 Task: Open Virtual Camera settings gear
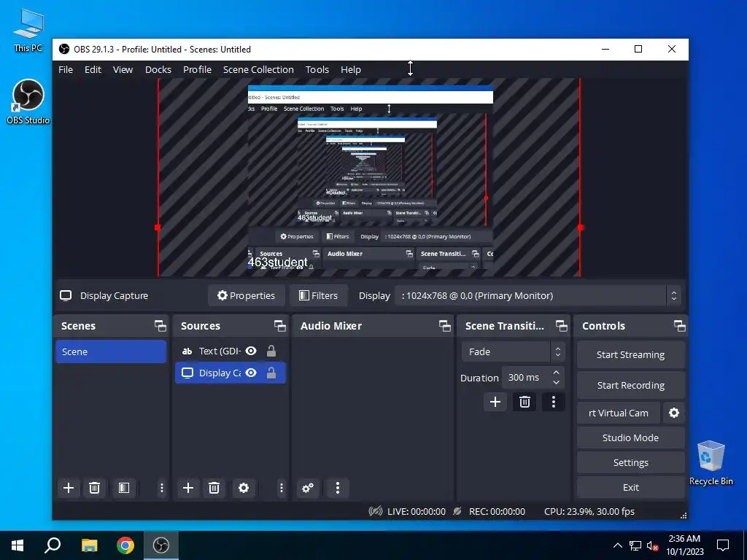click(x=673, y=413)
